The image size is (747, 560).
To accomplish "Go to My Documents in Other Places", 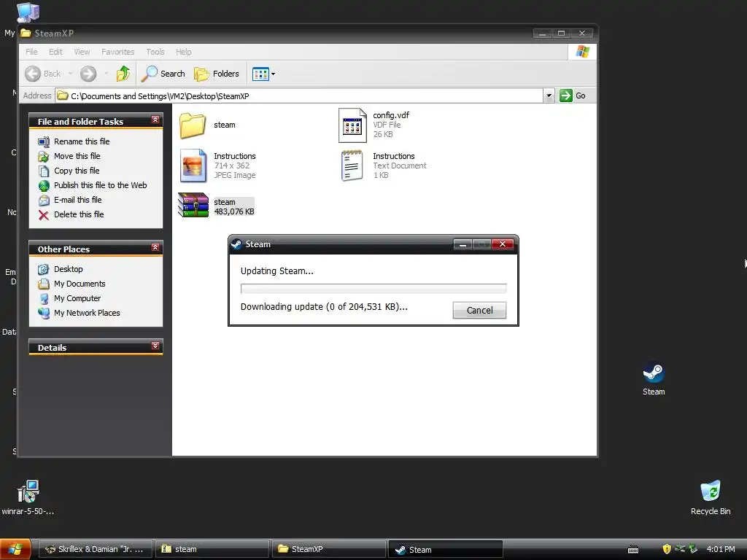I will click(80, 284).
